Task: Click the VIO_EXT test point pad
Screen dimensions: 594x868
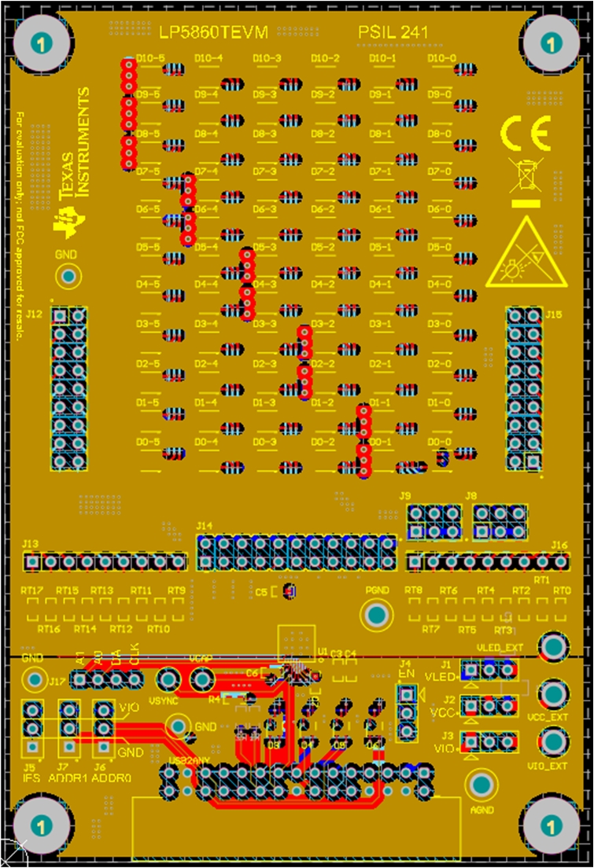Action: [554, 741]
